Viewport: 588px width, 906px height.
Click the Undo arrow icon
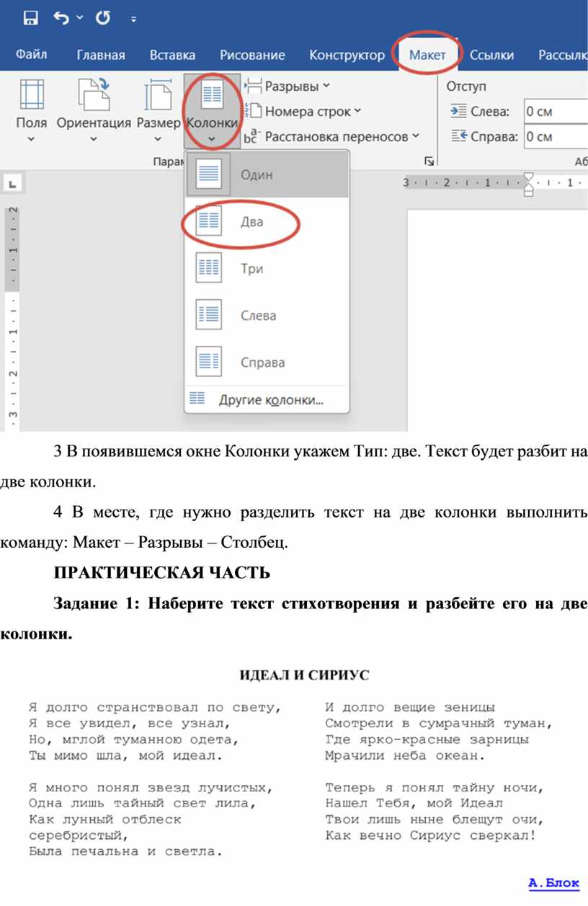[63, 19]
